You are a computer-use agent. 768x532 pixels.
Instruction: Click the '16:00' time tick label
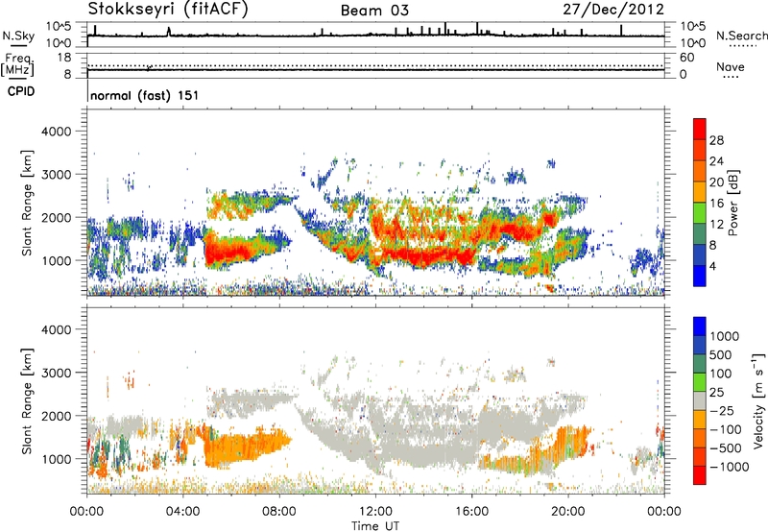(x=471, y=512)
